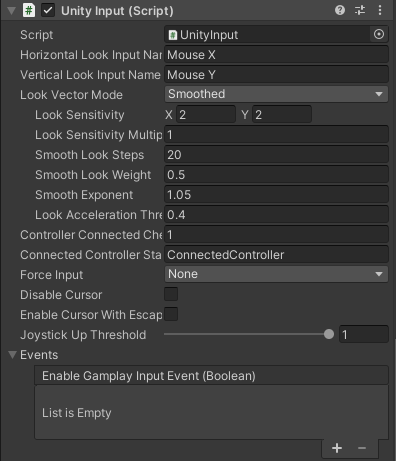This screenshot has width=396, height=461.
Task: Collapse the Unity Input component foldout
Action: [x=12, y=11]
